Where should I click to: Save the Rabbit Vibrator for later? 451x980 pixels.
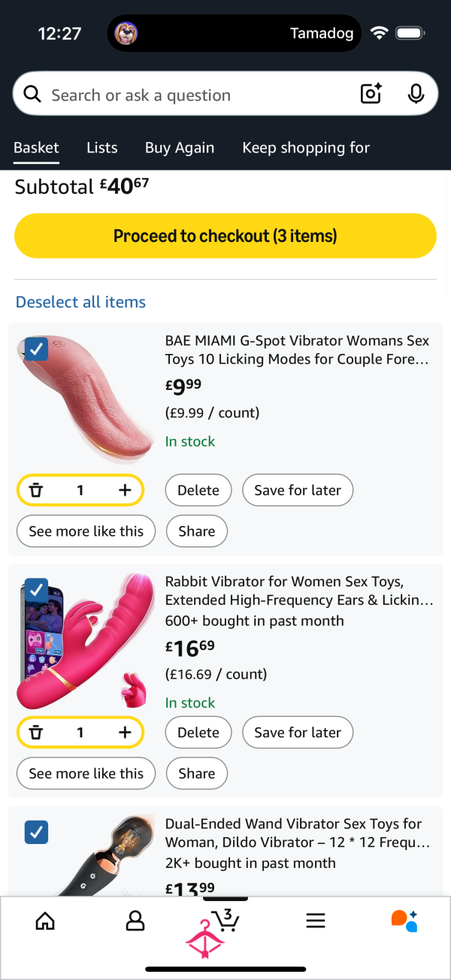click(x=298, y=732)
